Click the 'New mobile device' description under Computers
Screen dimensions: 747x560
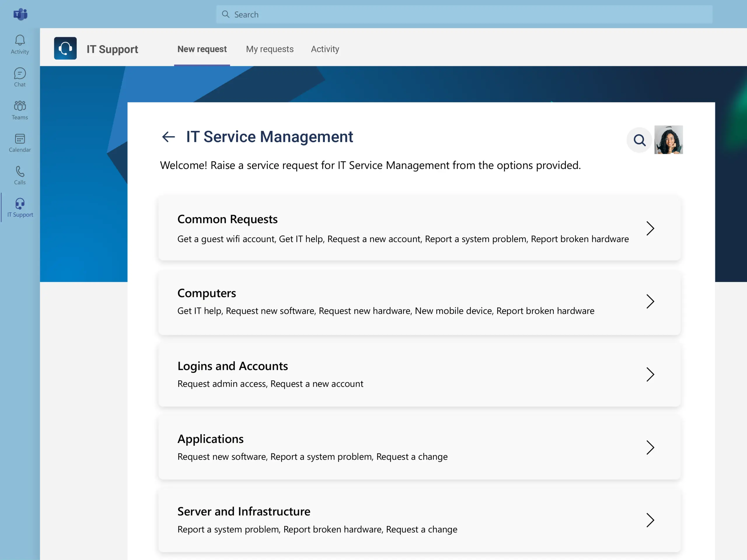coord(454,311)
